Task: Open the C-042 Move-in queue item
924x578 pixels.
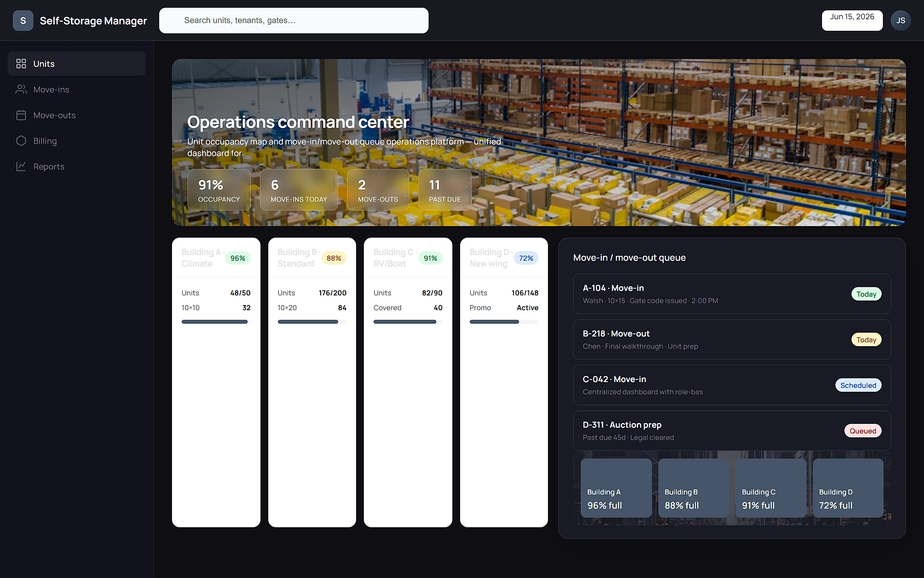Action: (732, 385)
